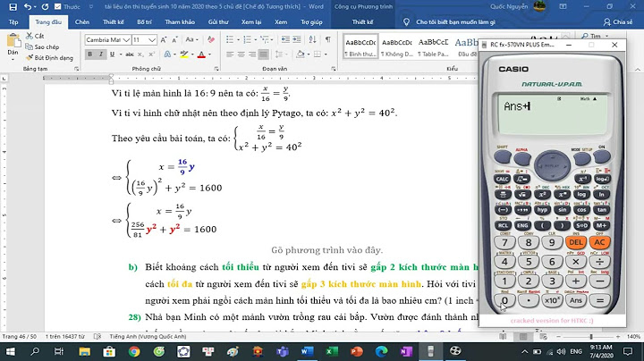
Task: Switch to the Chèn (Insert) tab
Action: click(82, 21)
